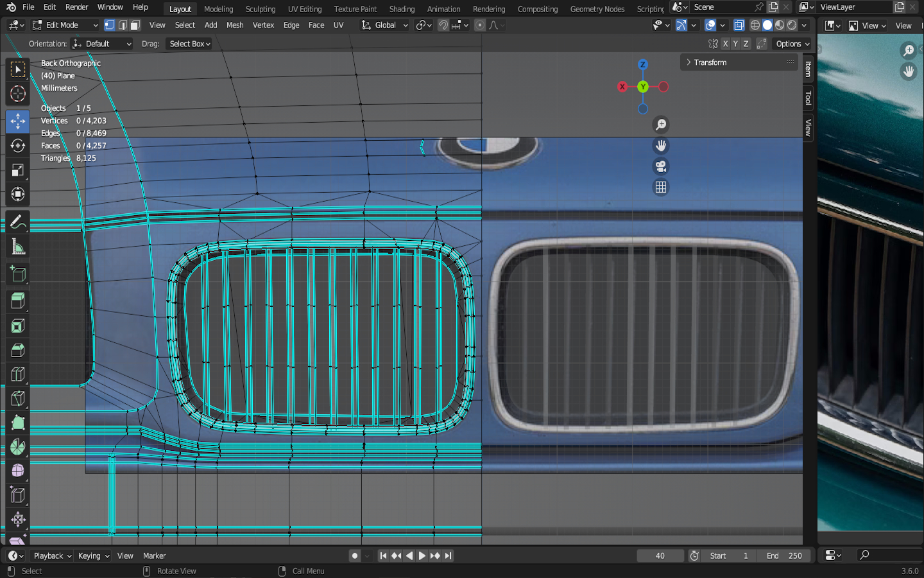Image resolution: width=924 pixels, height=578 pixels.
Task: Open the Edit Mode dropdown
Action: (65, 25)
